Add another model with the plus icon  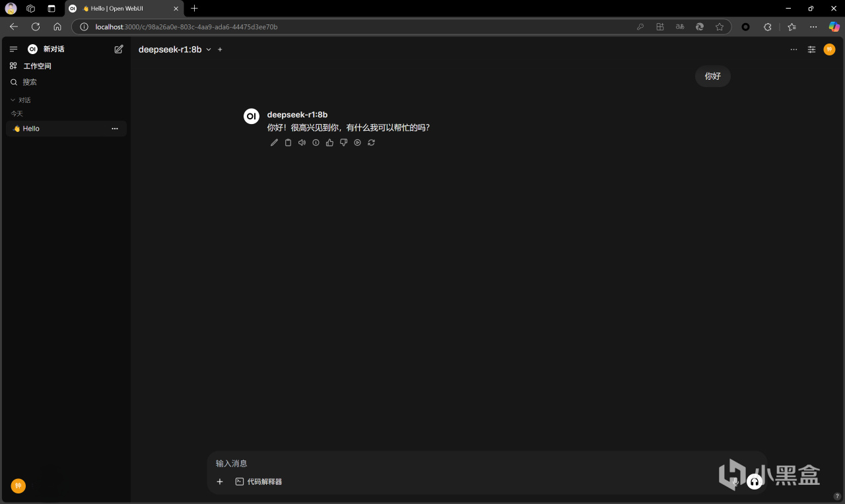pyautogui.click(x=220, y=49)
